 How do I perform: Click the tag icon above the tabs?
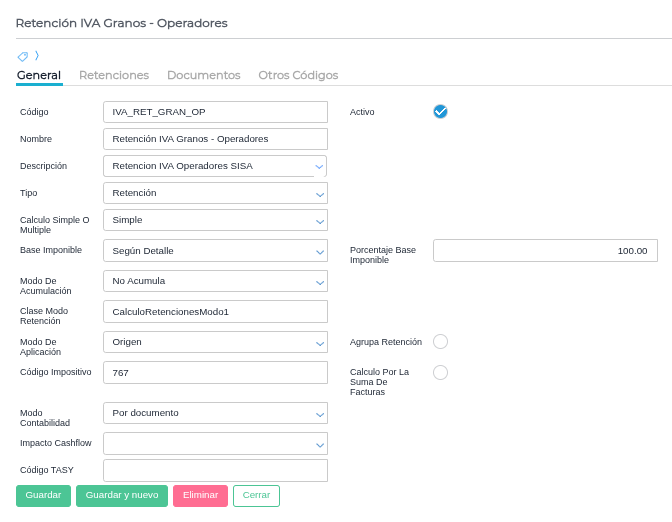pyautogui.click(x=23, y=56)
